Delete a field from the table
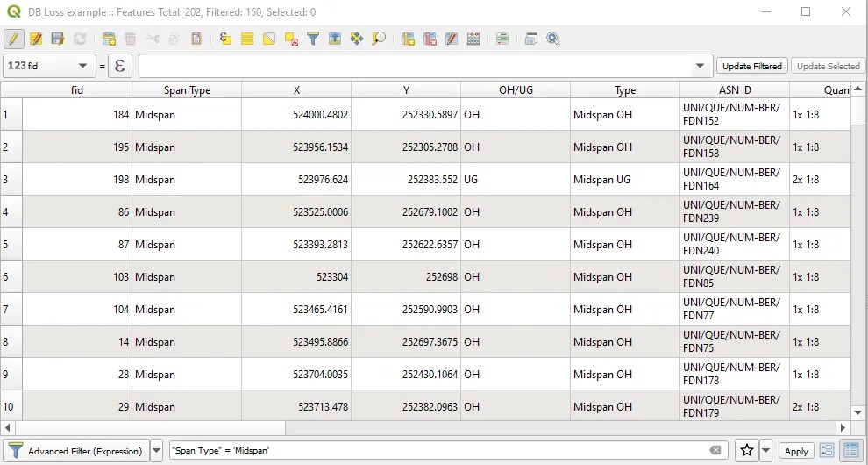This screenshot has height=465, width=868. pos(430,39)
